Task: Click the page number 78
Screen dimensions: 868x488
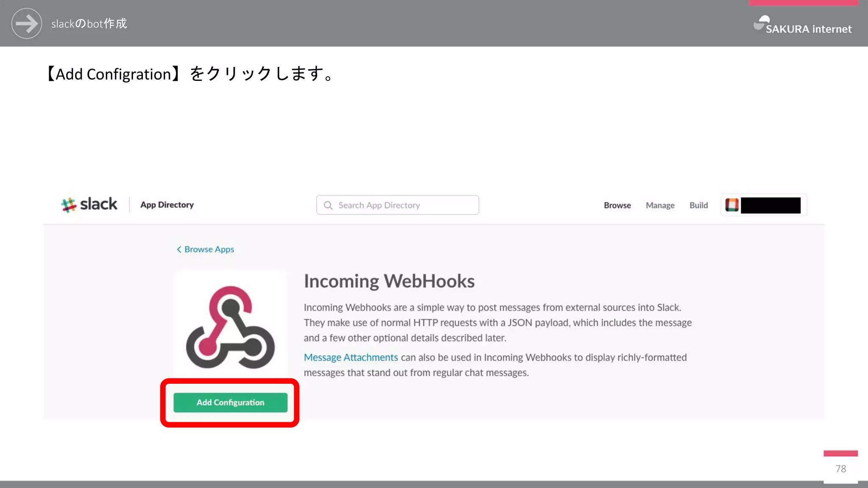Action: point(841,469)
